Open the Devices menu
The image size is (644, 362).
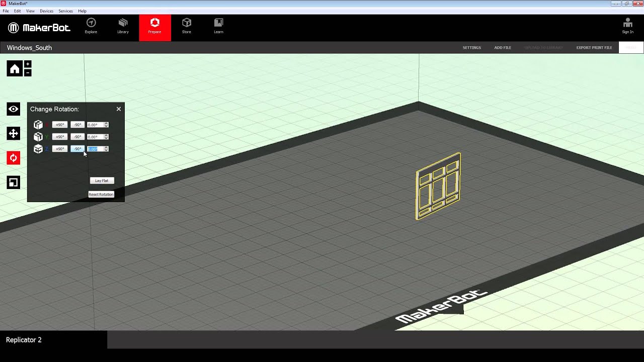click(46, 11)
